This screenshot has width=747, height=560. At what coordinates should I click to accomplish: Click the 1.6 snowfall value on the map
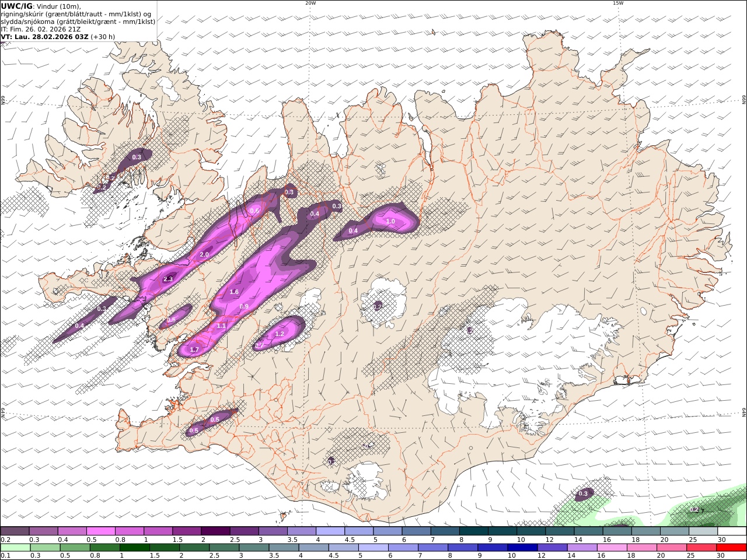[234, 292]
